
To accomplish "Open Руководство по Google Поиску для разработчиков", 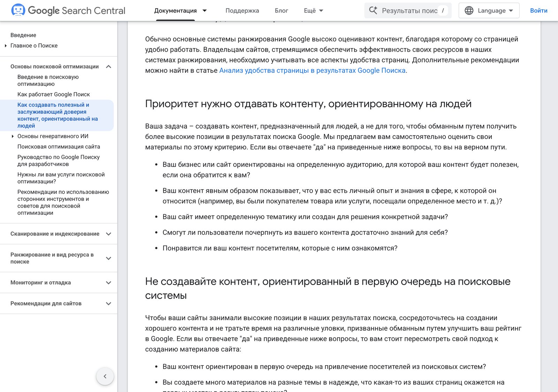I will 59,161.
